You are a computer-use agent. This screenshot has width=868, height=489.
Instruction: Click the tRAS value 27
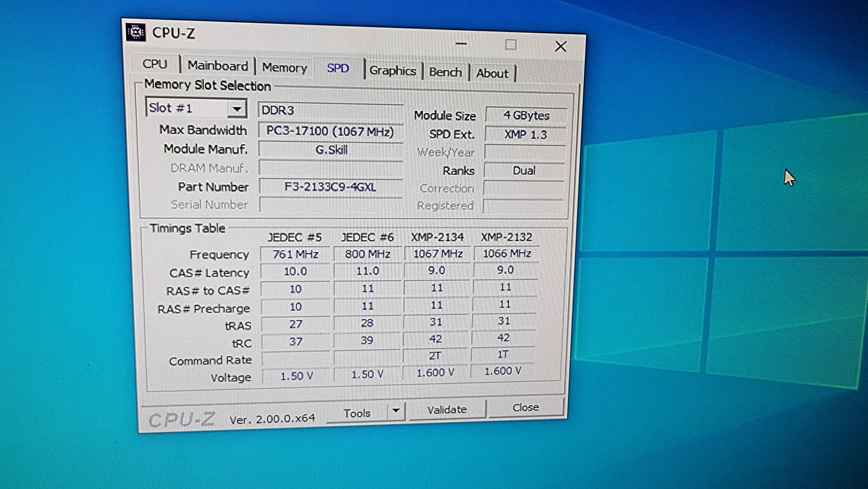click(296, 324)
